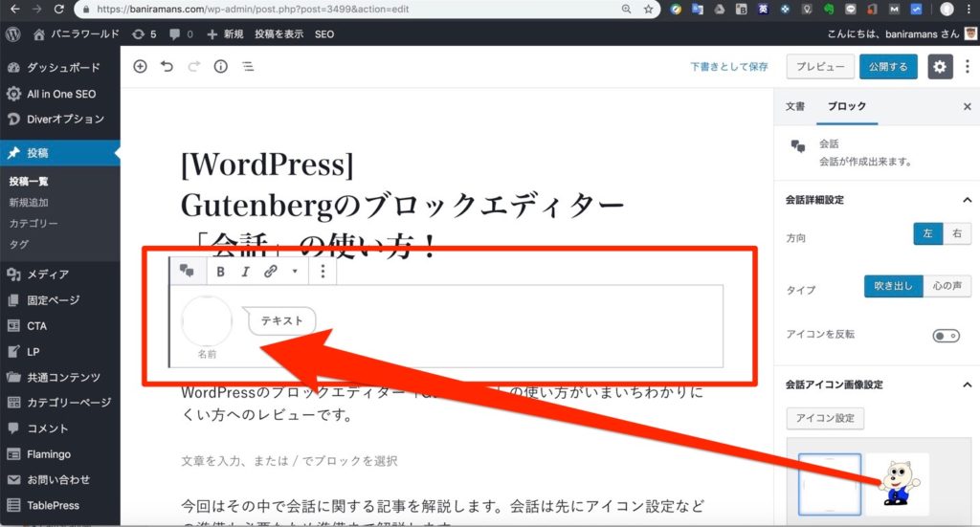This screenshot has width=980, height=527.
Task: Toggle アイコンを反転 switch
Action: [947, 336]
